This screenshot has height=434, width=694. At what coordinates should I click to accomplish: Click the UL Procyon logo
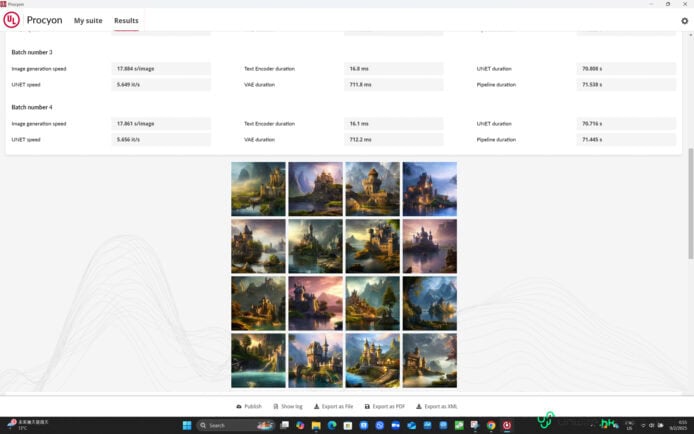12,20
